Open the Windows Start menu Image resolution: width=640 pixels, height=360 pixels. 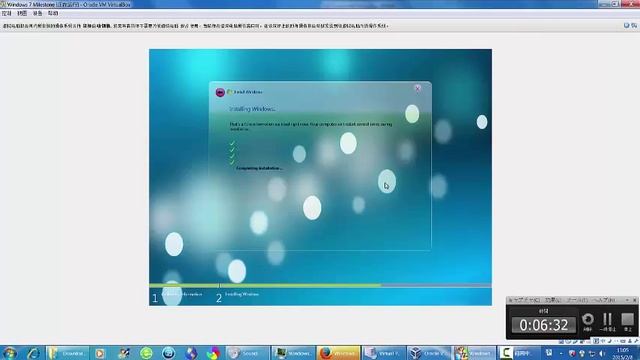click(x=9, y=353)
